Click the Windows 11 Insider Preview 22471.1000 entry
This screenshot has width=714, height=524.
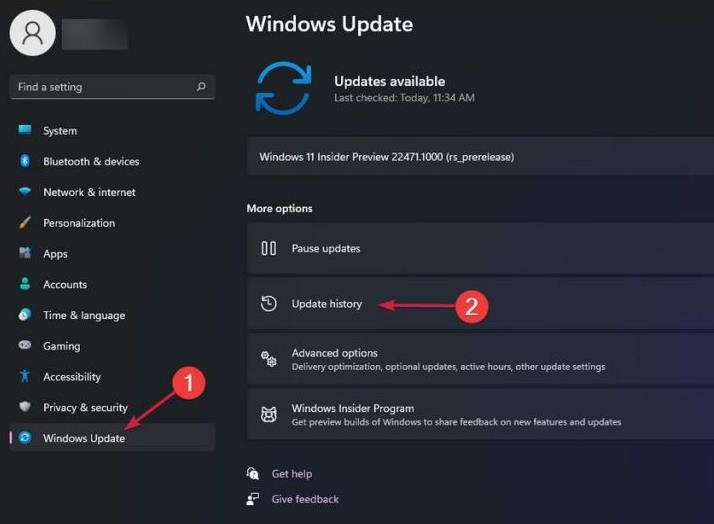[480, 156]
